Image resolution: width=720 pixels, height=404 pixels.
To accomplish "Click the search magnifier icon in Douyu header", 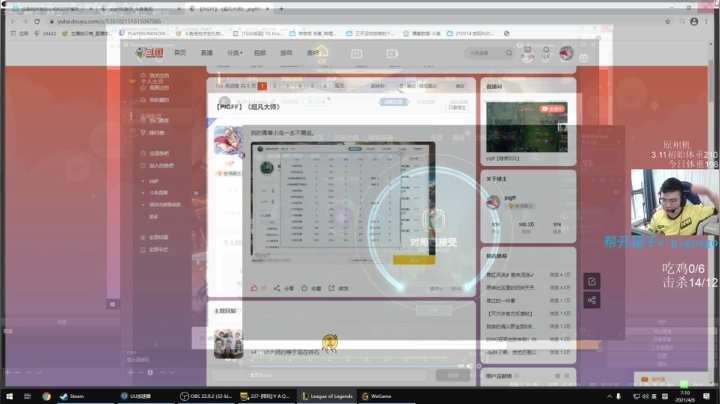I will tap(509, 53).
